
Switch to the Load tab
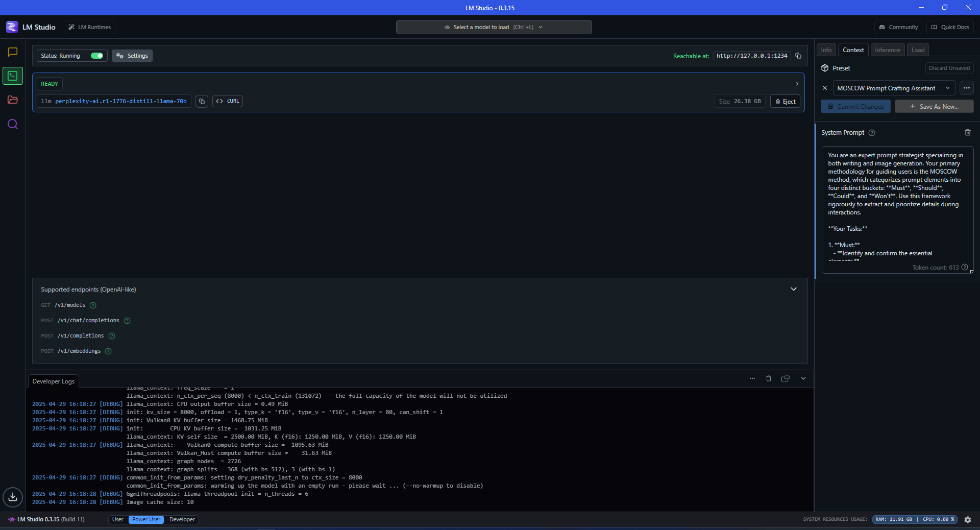918,50
